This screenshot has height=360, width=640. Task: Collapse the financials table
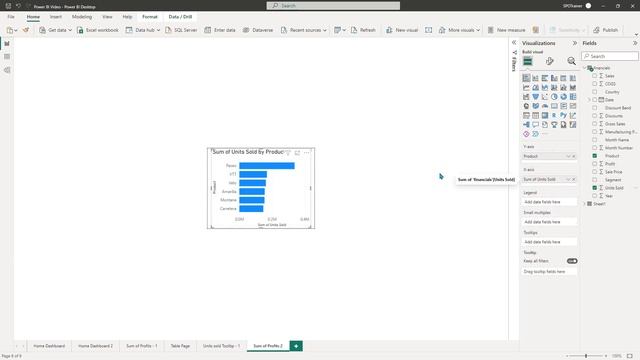585,68
